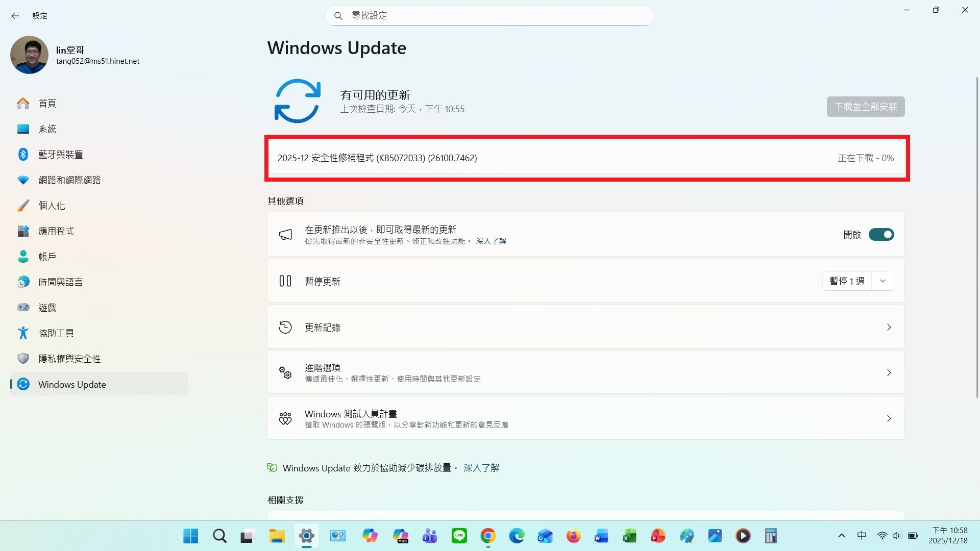Select 藍牙與裝置 in the sidebar

pos(60,155)
